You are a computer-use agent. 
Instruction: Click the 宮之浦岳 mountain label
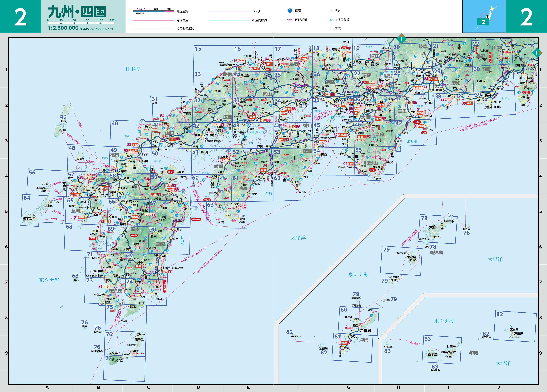pyautogui.click(x=117, y=361)
